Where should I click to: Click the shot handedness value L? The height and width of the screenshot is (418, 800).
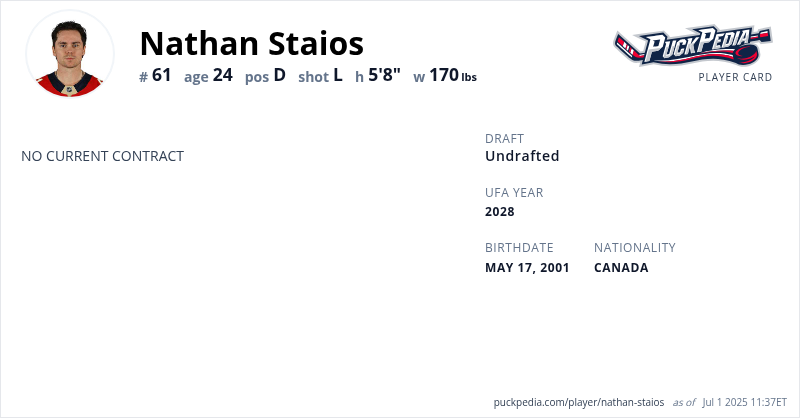338,75
